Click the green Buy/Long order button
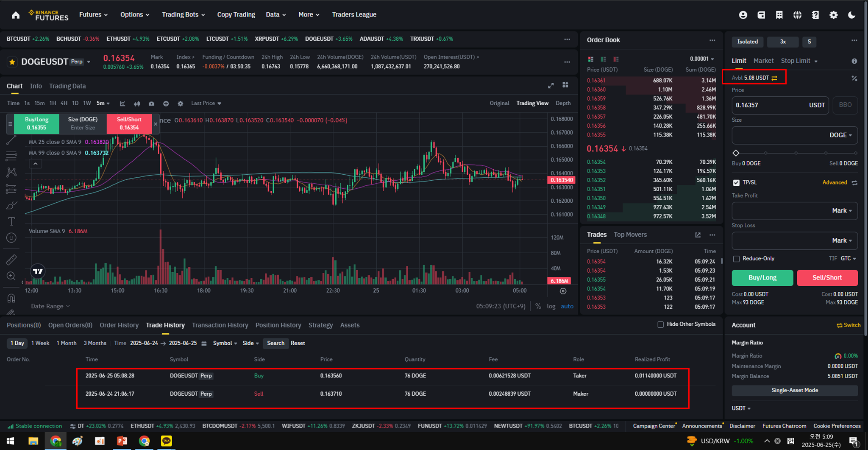868x450 pixels. (x=762, y=278)
